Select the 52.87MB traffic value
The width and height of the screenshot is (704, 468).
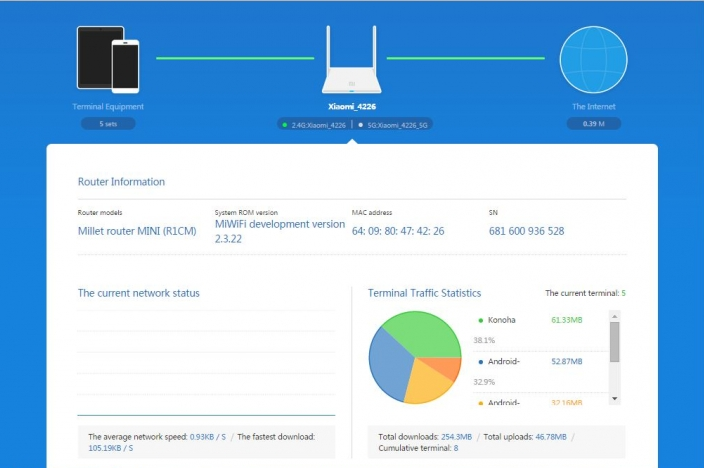pos(567,361)
